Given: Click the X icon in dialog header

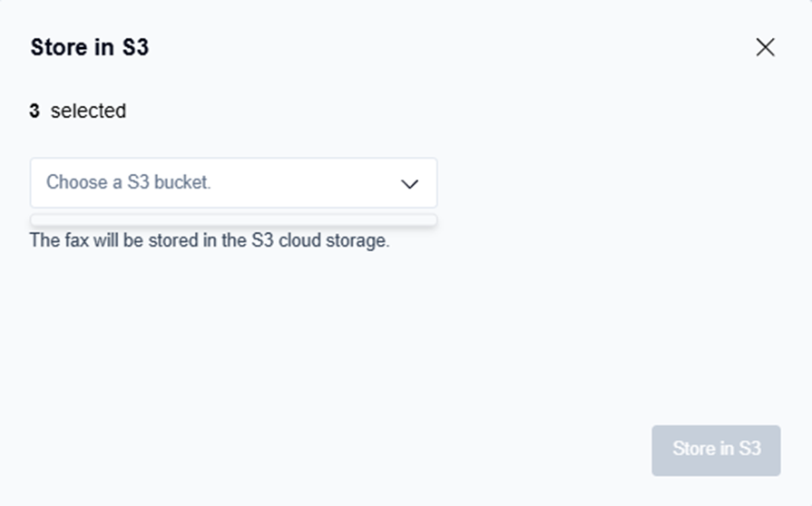Looking at the screenshot, I should click(x=765, y=48).
